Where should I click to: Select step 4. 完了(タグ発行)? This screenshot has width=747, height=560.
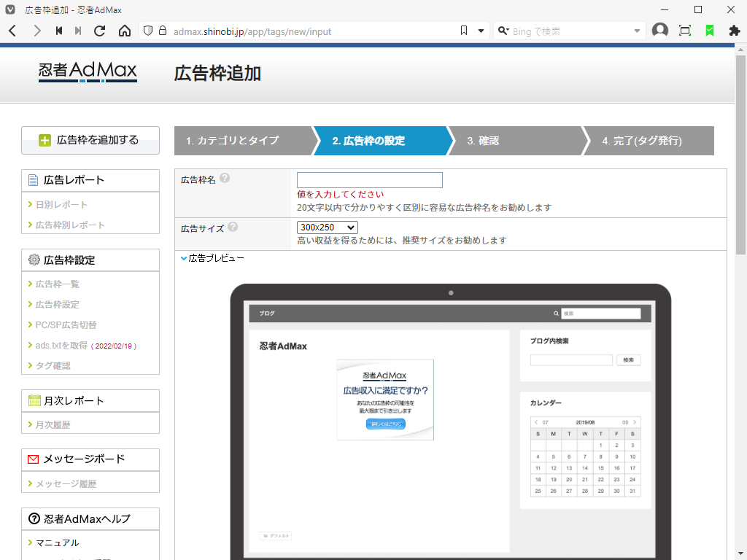[x=650, y=141]
